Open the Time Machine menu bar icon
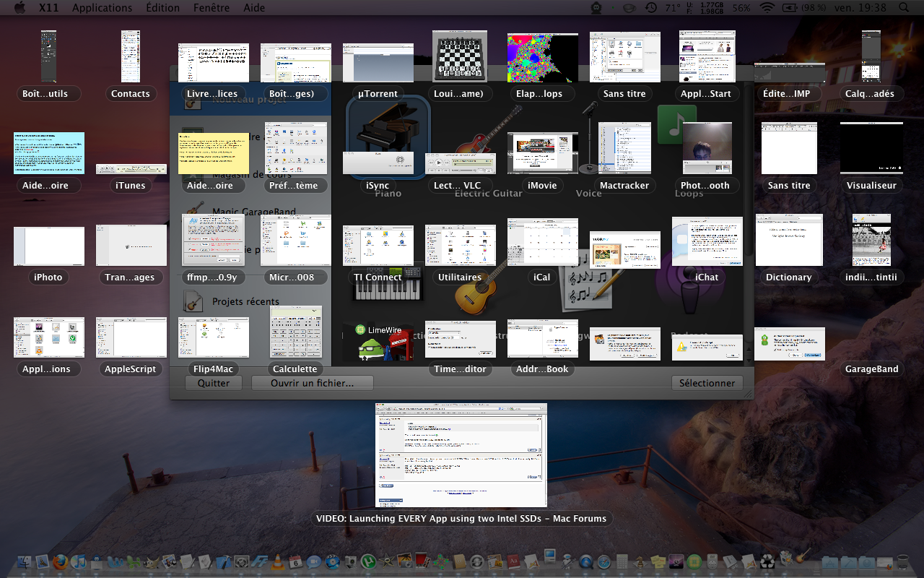Screen dimensions: 924x578 650,8
